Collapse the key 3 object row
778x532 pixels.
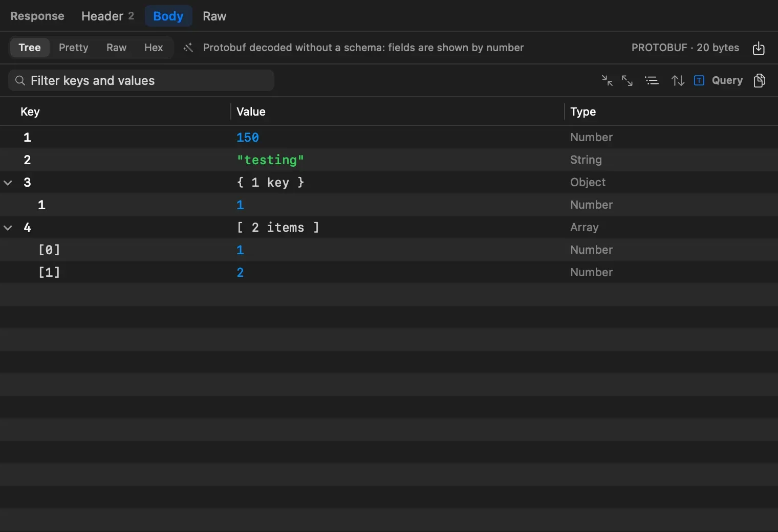(8, 183)
